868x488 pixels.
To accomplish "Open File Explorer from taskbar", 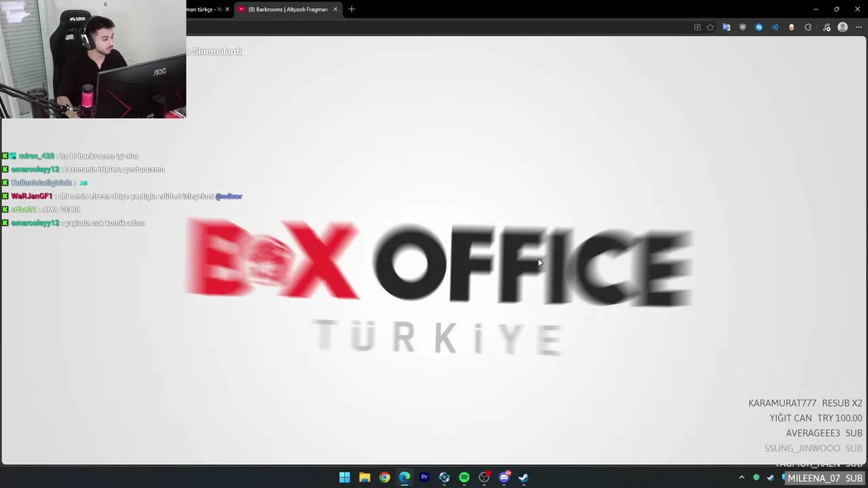I will 364,477.
